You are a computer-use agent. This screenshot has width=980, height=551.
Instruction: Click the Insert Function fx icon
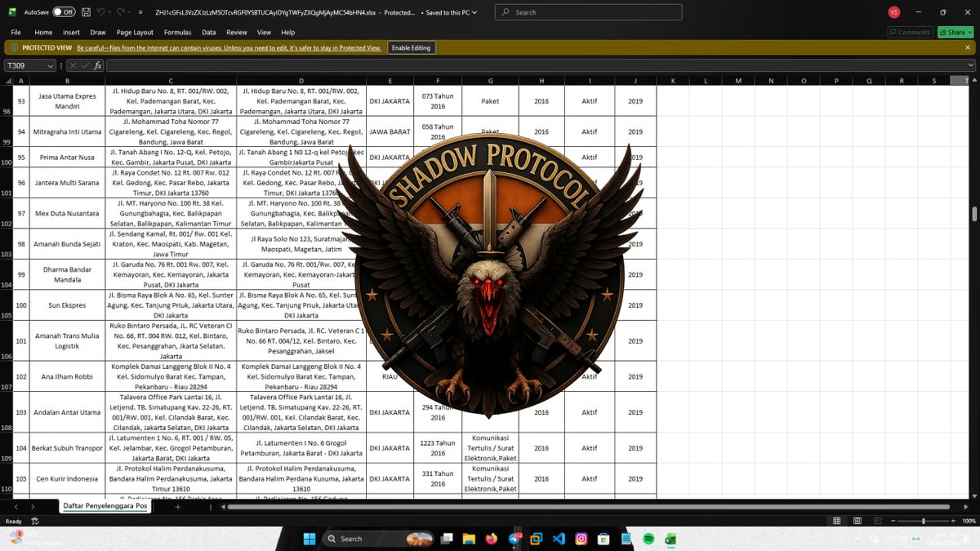tap(97, 65)
